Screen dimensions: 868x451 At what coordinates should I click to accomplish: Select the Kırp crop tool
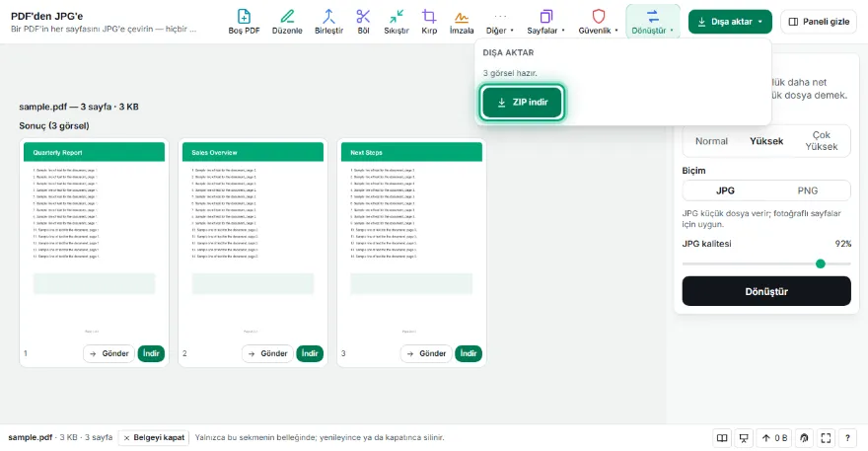(429, 22)
